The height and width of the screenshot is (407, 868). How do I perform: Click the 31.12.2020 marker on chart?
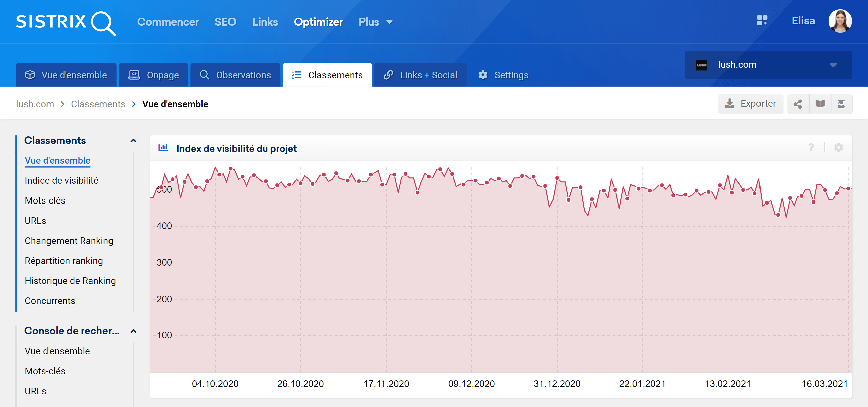click(x=557, y=178)
